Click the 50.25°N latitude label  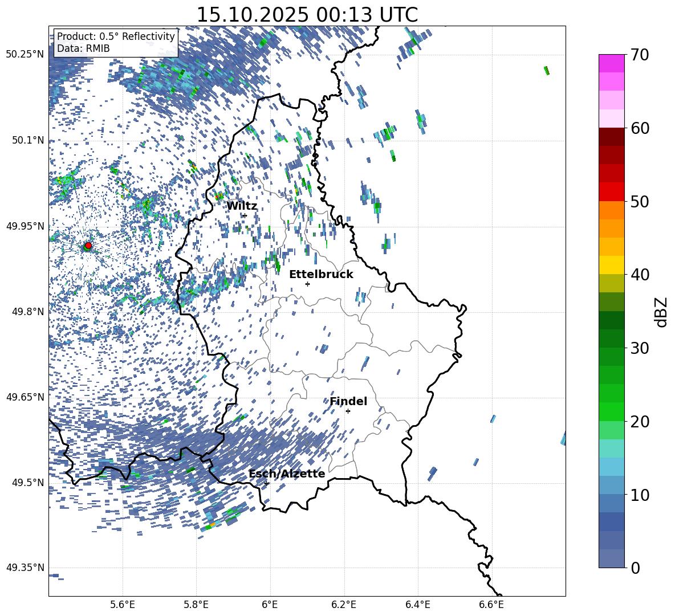point(25,55)
